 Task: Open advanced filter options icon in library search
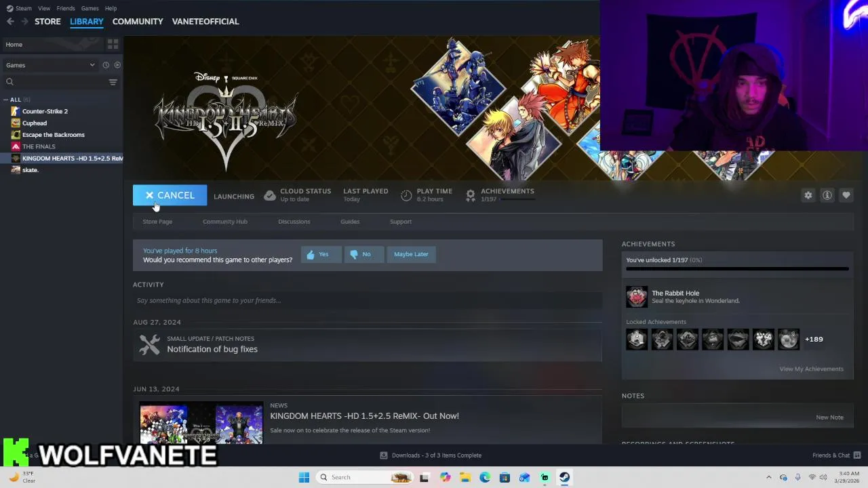coord(113,82)
